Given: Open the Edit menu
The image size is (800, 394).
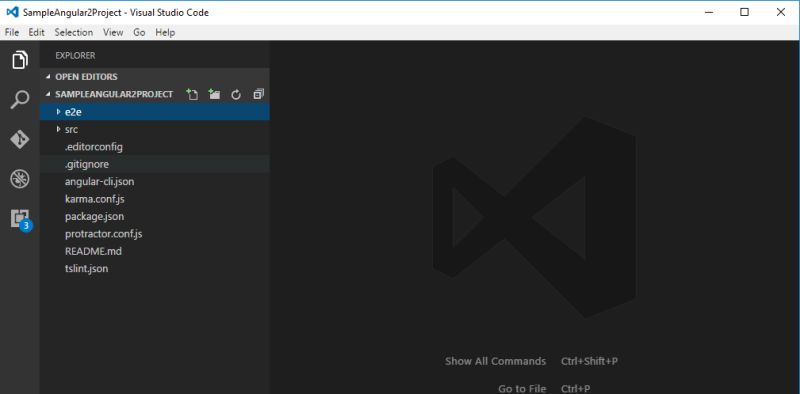Looking at the screenshot, I should (x=36, y=32).
